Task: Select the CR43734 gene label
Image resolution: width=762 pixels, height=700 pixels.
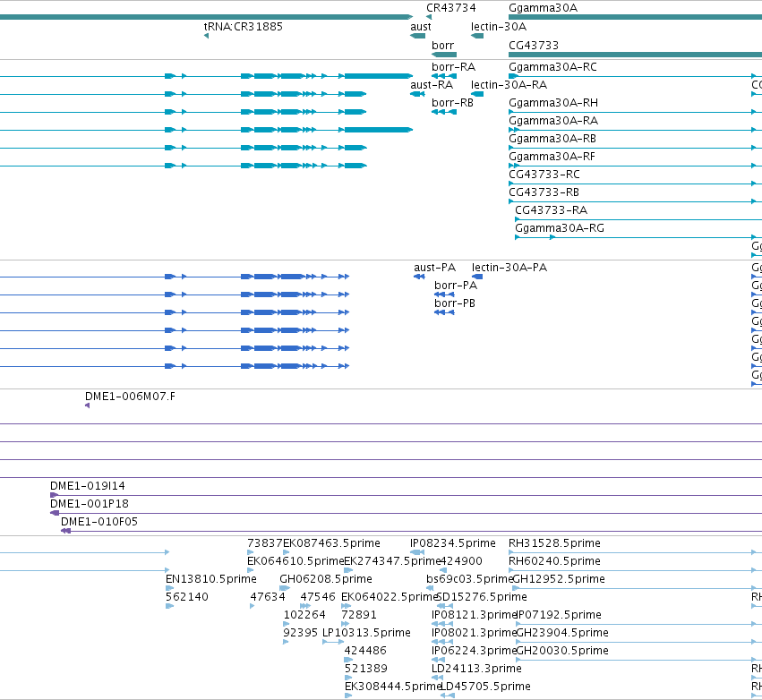Action: click(x=451, y=8)
